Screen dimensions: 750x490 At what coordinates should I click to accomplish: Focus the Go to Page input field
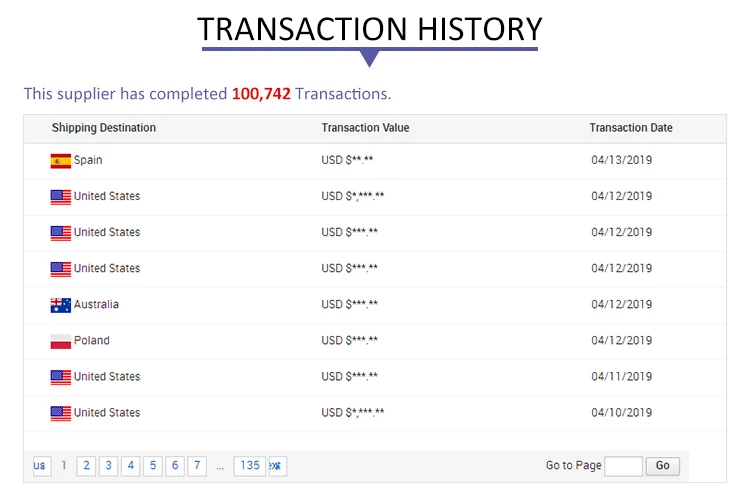point(623,466)
